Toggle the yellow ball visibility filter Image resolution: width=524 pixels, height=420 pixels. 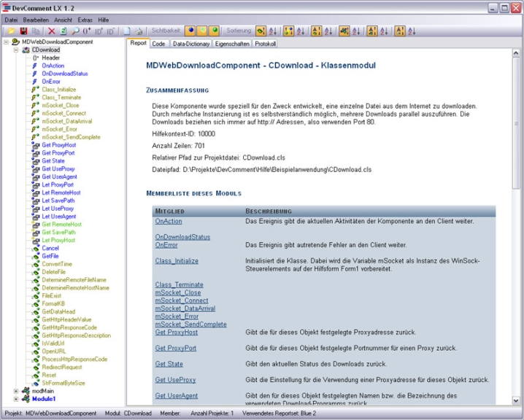tap(202, 31)
